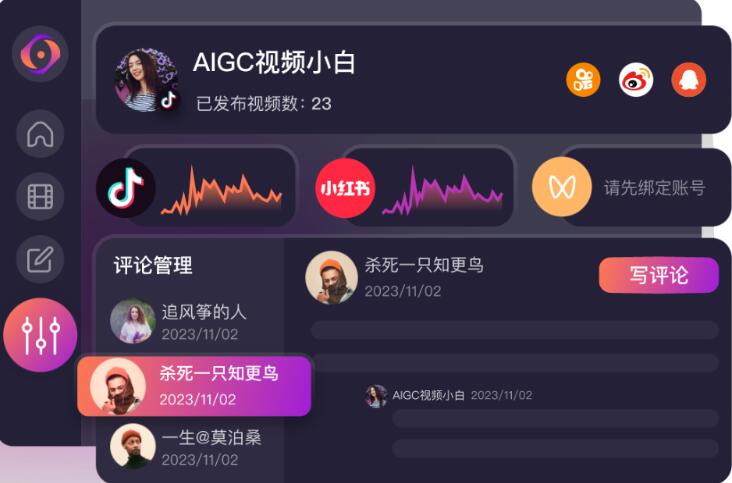Viewport: 732px width, 483px height.
Task: Click the Kuaishou camera platform icon
Action: pyautogui.click(x=583, y=80)
